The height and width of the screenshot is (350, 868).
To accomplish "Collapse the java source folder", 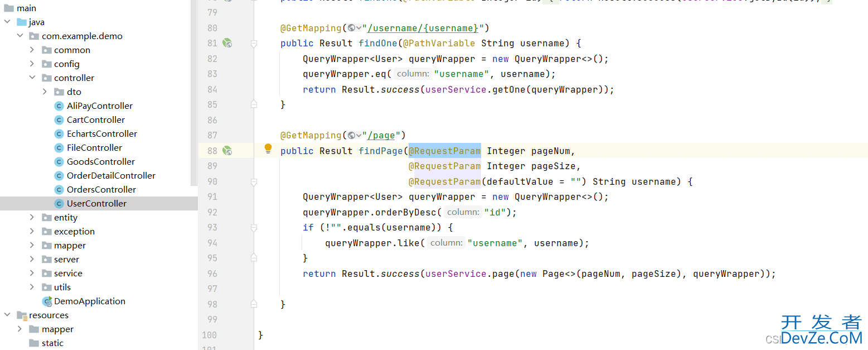I will click(x=7, y=22).
